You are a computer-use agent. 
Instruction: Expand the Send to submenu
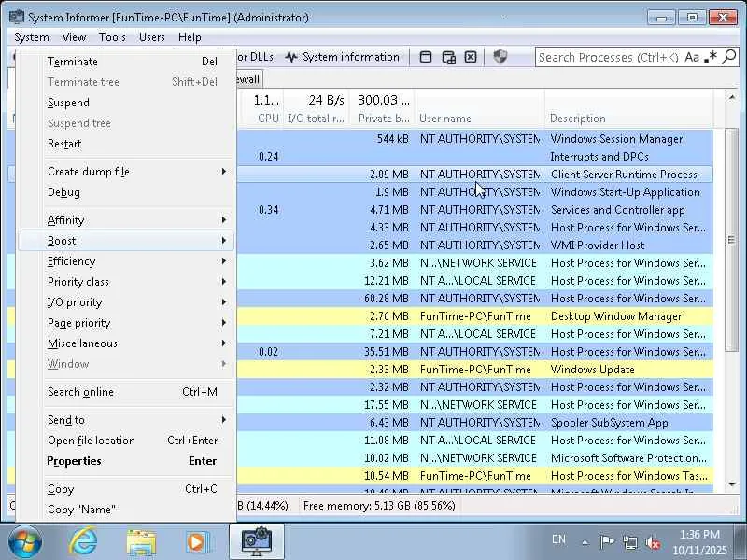126,419
